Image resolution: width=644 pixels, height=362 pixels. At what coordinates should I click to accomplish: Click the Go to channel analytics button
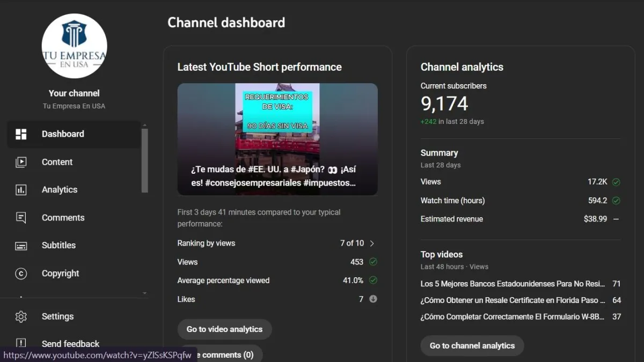472,346
